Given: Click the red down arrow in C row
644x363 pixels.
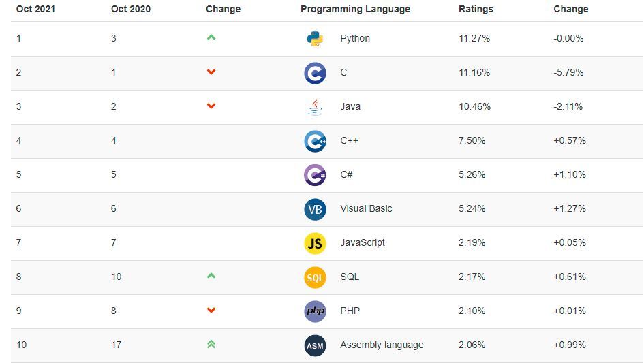Looking at the screenshot, I should click(x=211, y=72).
